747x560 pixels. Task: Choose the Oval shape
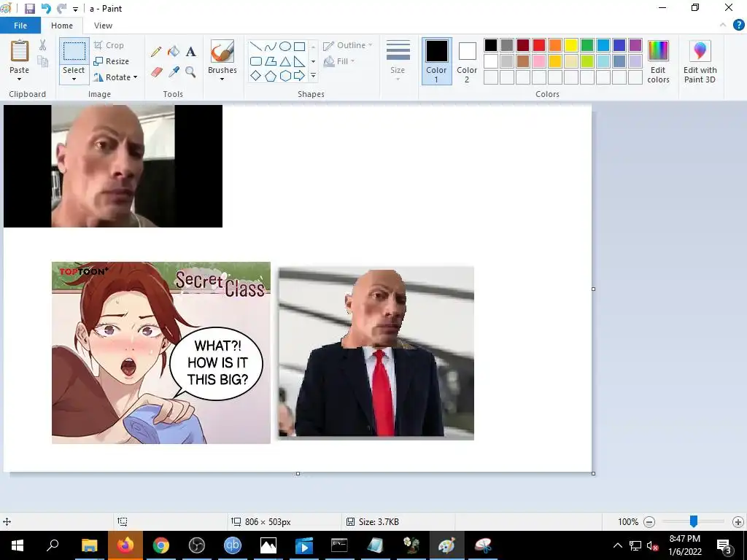[x=285, y=46]
